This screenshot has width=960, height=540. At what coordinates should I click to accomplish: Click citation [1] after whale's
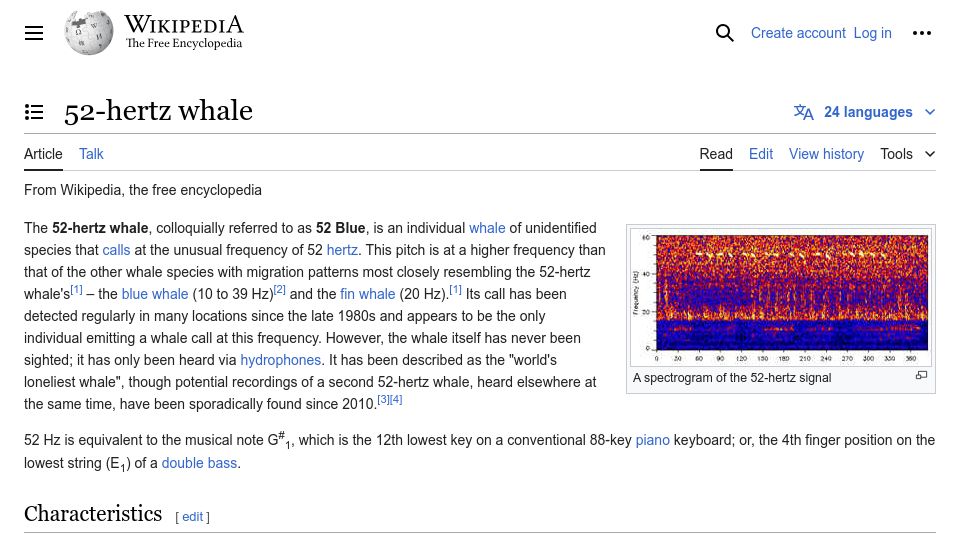tap(77, 290)
